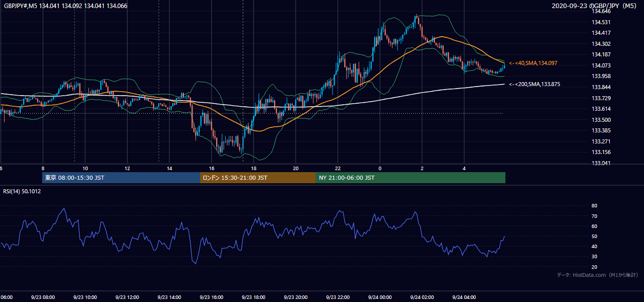The height and width of the screenshot is (302, 644).
Task: Click price axis label 133.729
Action: click(x=601, y=98)
